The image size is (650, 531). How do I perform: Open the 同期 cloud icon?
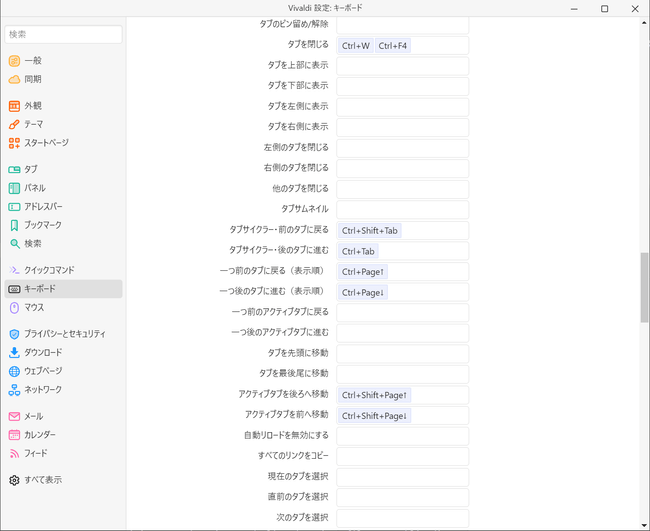(14, 79)
